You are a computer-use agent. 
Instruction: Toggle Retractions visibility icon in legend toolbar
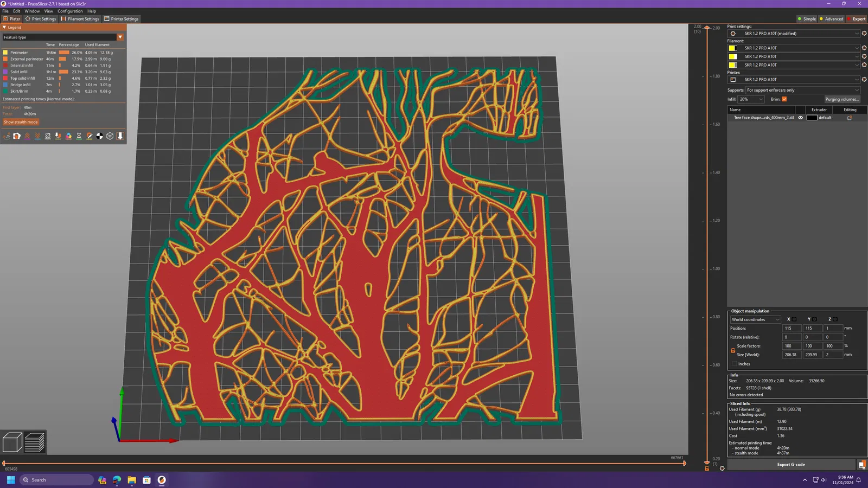tap(27, 136)
